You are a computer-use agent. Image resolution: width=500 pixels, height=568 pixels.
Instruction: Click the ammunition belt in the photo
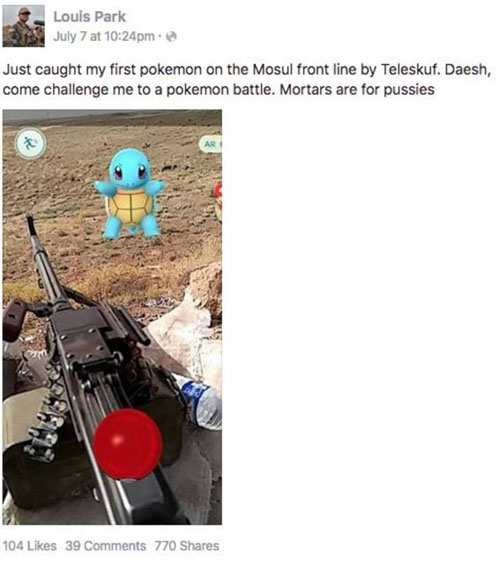pos(47,417)
